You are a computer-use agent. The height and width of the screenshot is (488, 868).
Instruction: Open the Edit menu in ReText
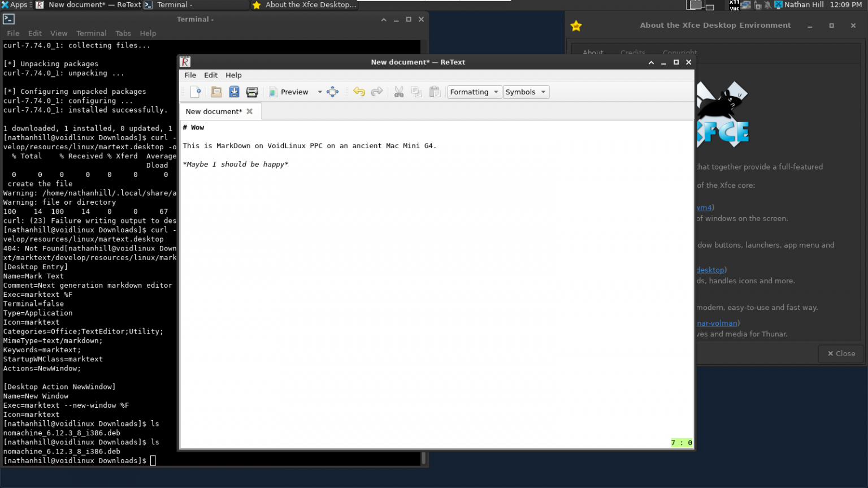coord(211,75)
